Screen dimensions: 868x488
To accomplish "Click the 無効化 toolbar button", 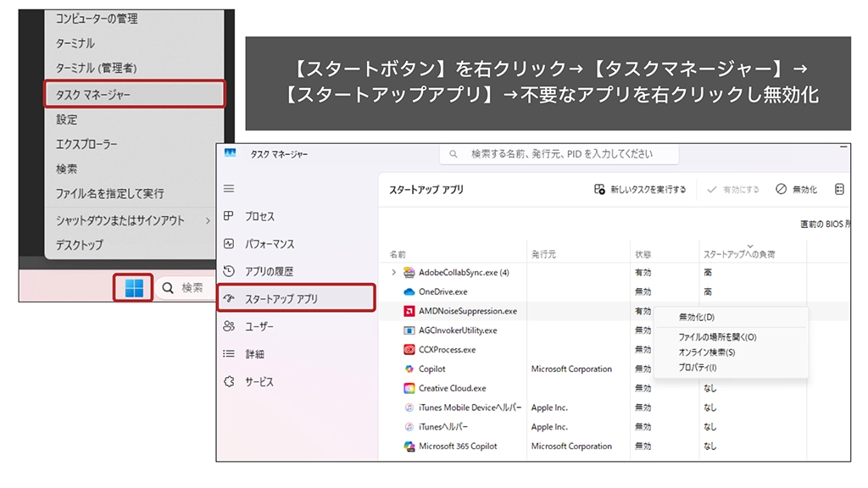I will pos(797,190).
